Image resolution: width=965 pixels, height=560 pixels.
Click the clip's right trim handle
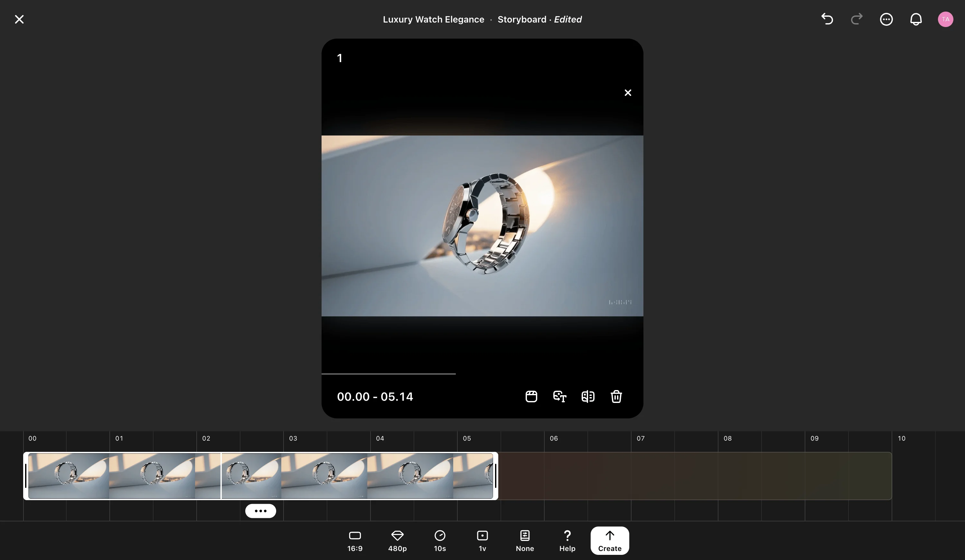[495, 476]
